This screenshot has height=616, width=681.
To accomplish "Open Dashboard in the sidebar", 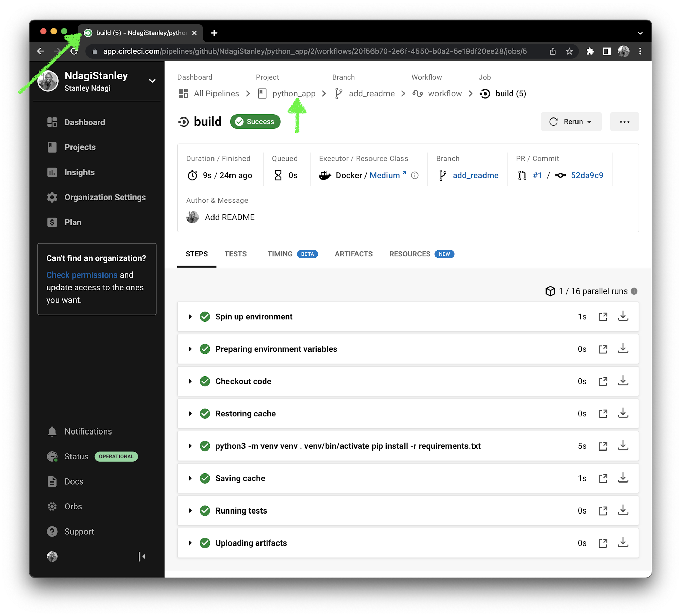I will [x=76, y=122].
